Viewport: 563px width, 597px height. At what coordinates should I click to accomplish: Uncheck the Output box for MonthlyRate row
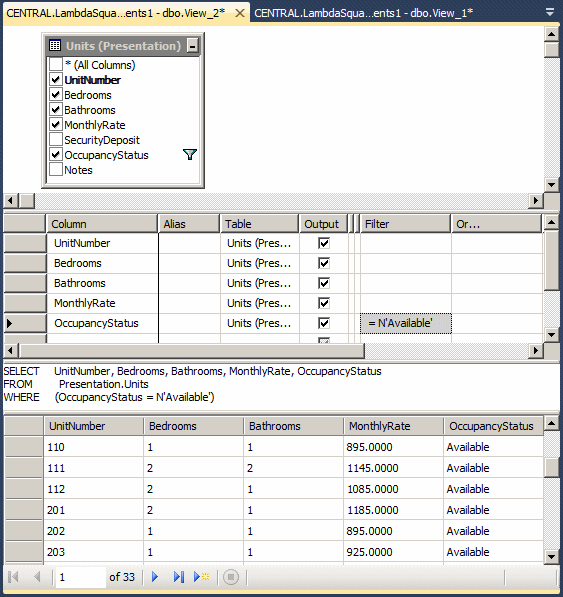point(324,303)
